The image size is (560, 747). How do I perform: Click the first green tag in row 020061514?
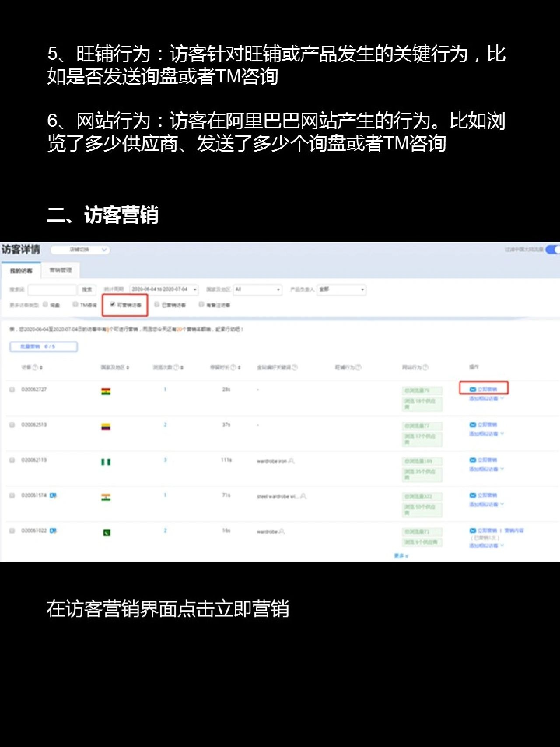click(x=423, y=497)
